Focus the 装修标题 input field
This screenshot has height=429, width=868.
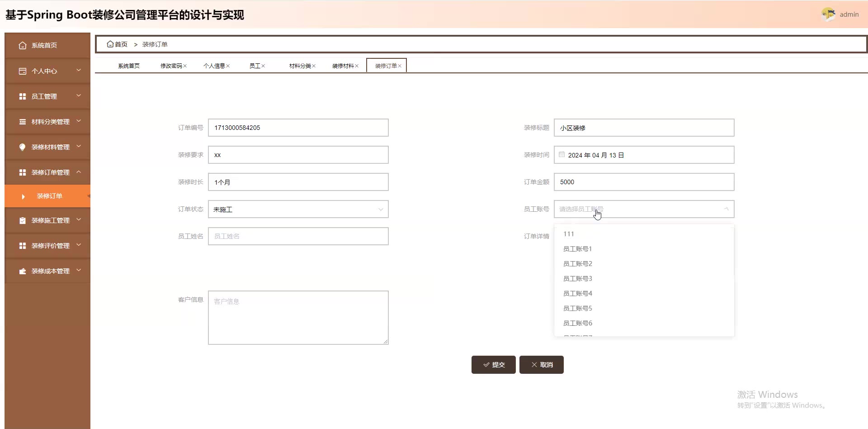pos(644,128)
